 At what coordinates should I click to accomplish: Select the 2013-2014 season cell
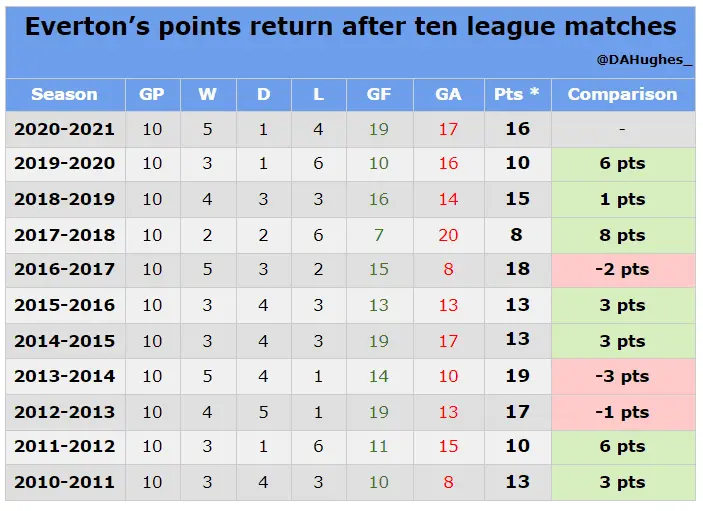coord(64,376)
